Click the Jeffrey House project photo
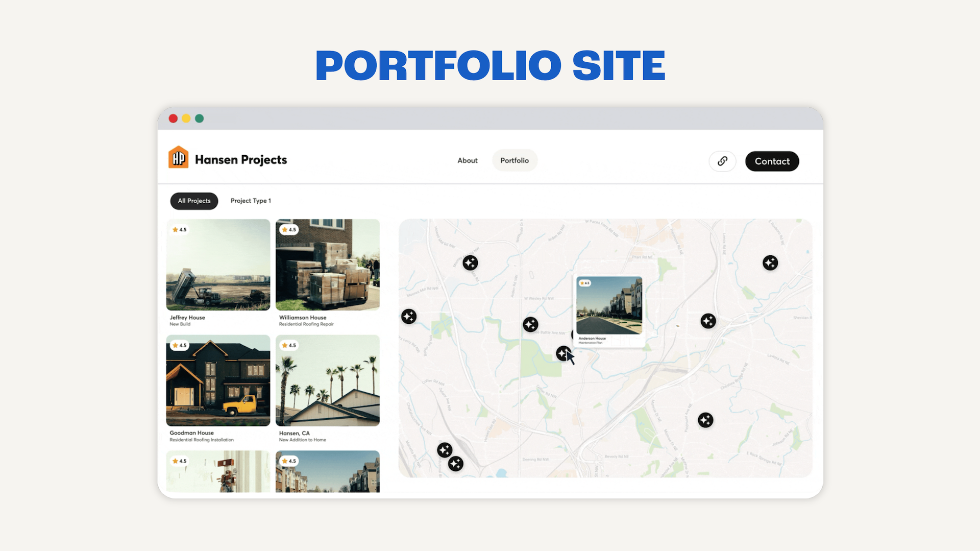 [x=218, y=265]
